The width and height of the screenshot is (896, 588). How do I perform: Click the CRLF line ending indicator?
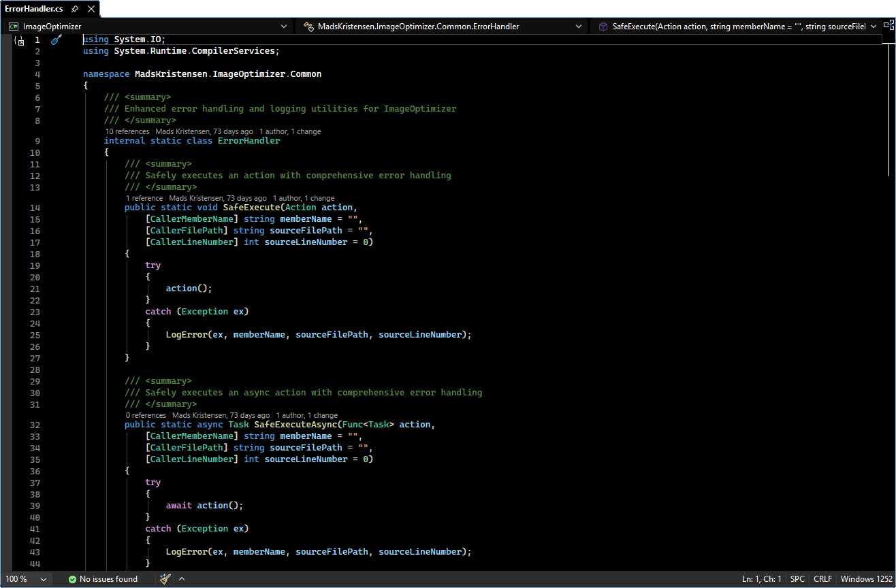pos(822,579)
